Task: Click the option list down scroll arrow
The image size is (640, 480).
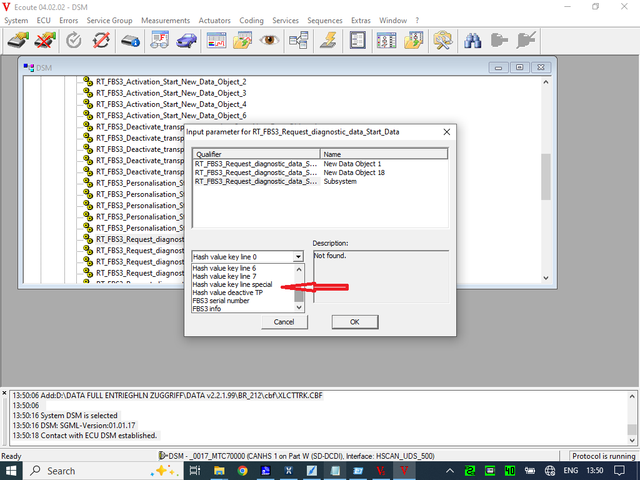Action: 299,307
